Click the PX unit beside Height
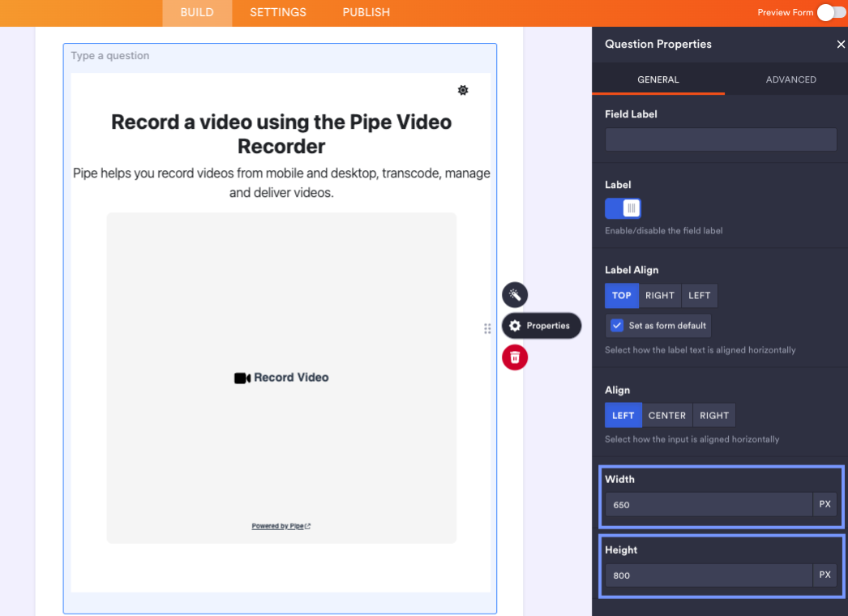The height and width of the screenshot is (616, 848). tap(824, 575)
